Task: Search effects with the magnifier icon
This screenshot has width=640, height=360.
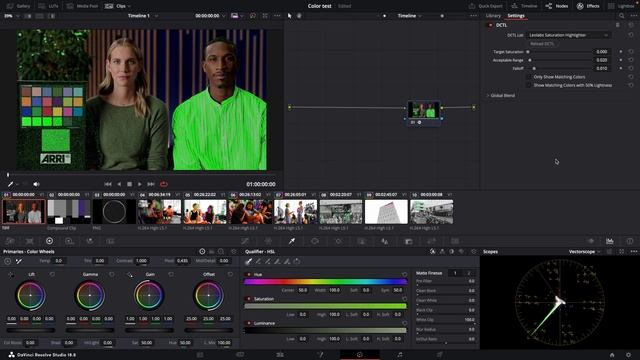Action: pos(622,16)
